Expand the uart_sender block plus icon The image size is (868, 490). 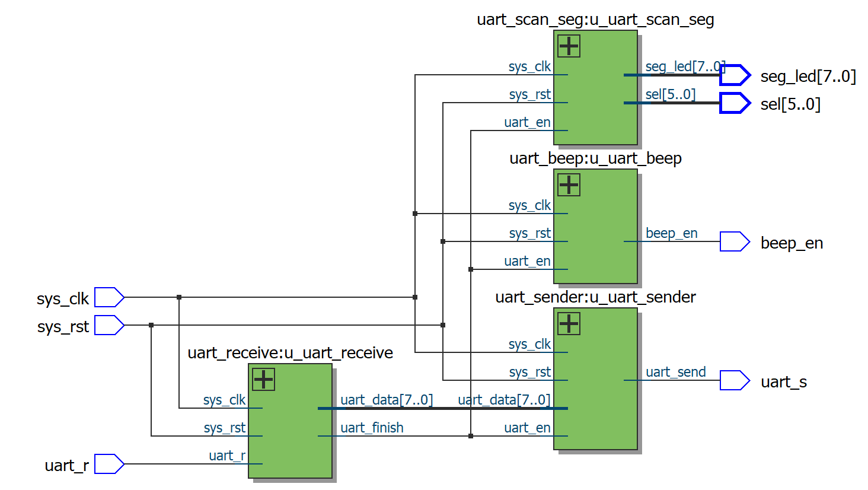[569, 324]
